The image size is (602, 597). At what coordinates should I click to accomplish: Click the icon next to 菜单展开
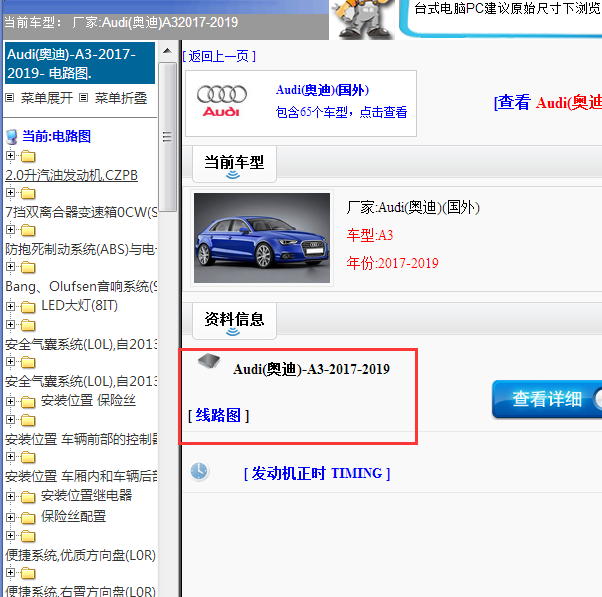(10, 98)
